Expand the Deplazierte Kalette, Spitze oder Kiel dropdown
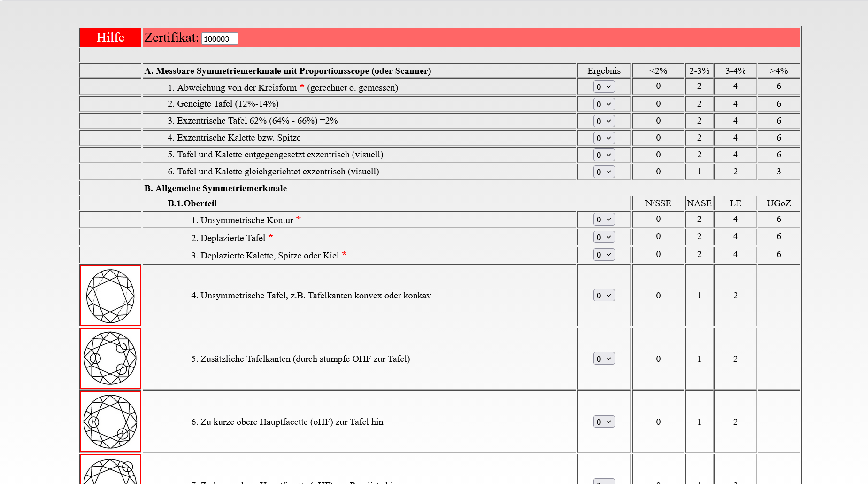Image resolution: width=868 pixels, height=484 pixels. (604, 255)
